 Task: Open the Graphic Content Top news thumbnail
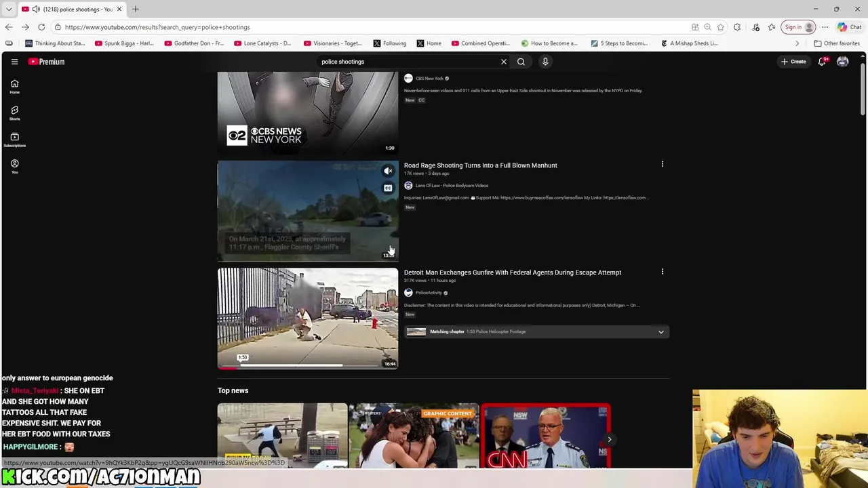click(x=414, y=436)
